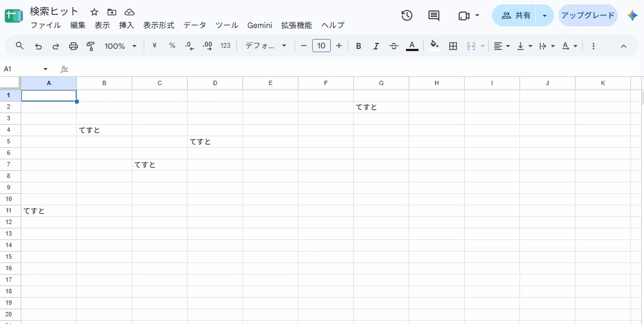Activate the paint format roller

click(91, 46)
